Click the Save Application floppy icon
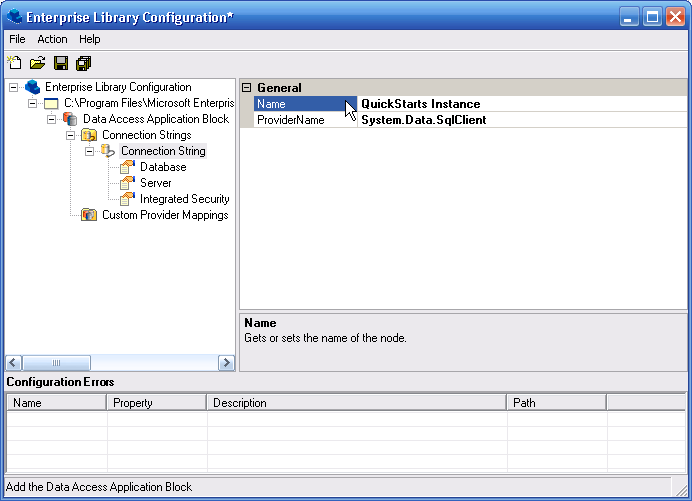The width and height of the screenshot is (692, 501). (60, 64)
